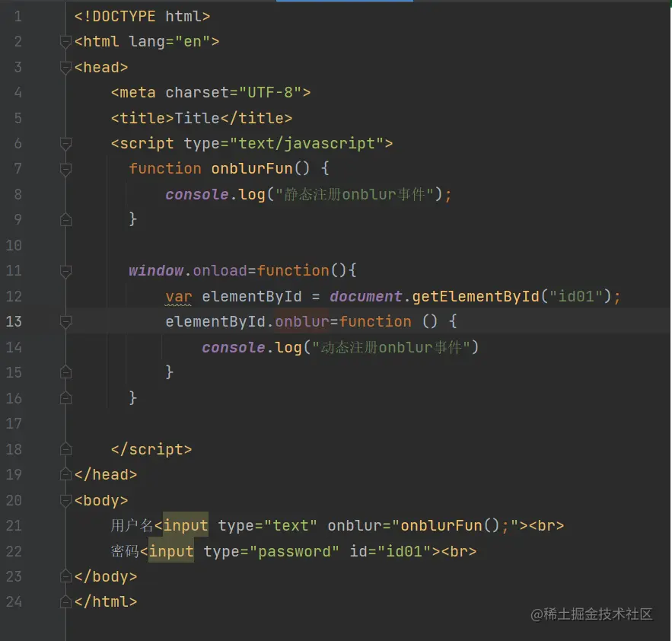Click the "id01" string on line 12
The width and height of the screenshot is (672, 641).
(576, 296)
